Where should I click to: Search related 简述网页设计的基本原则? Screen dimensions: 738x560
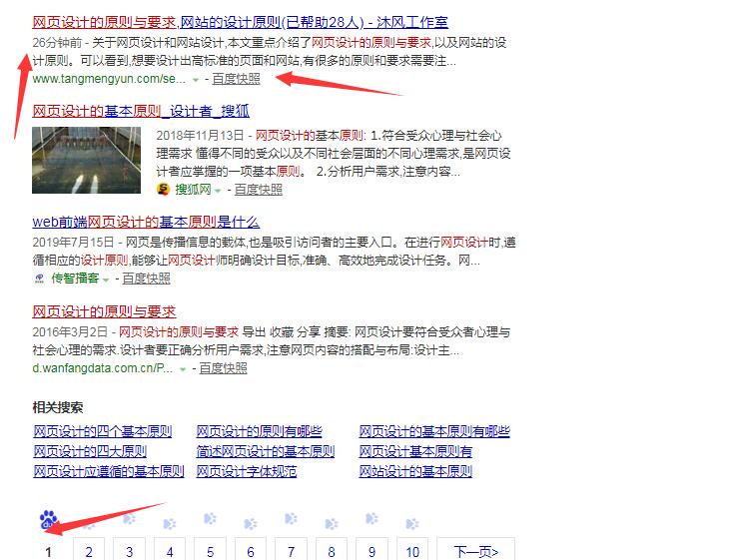266,451
